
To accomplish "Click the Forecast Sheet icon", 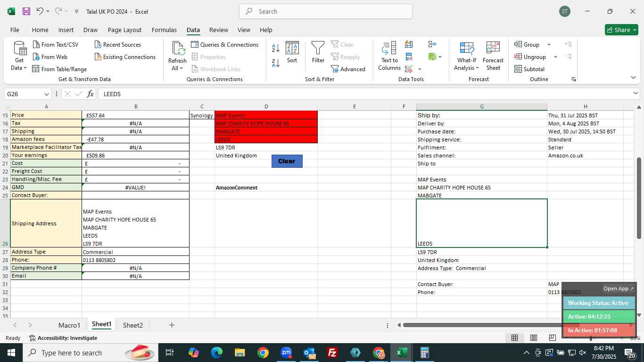I will (493, 57).
